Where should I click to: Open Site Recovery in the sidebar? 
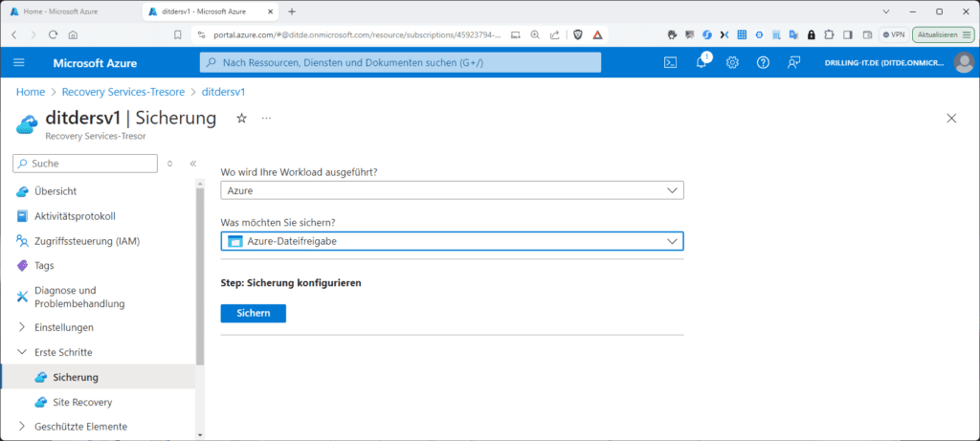point(82,403)
